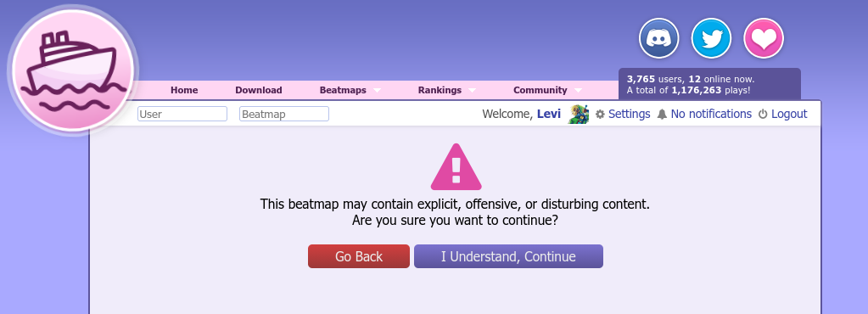
Task: Focus the Beatmap search field
Action: pyautogui.click(x=284, y=114)
